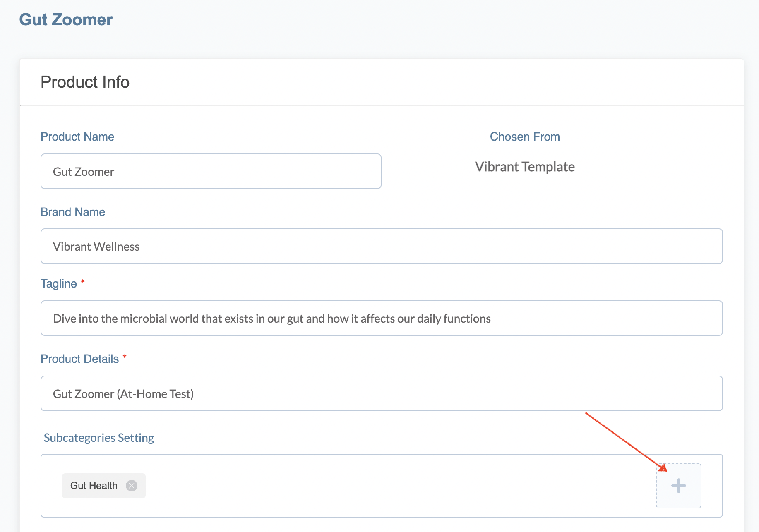Screen dimensions: 759x532
Task: Click the Product Name input field
Action: [x=211, y=171]
